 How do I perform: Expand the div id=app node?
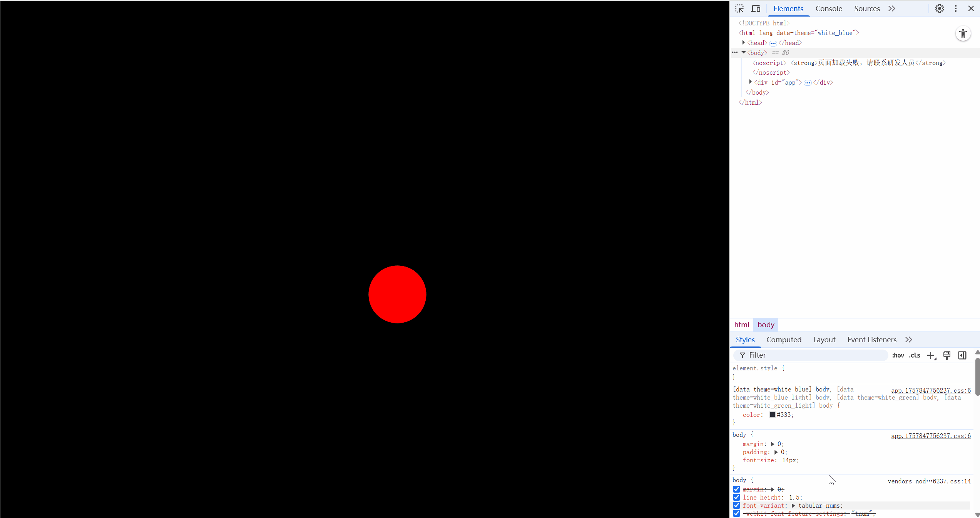pos(751,82)
